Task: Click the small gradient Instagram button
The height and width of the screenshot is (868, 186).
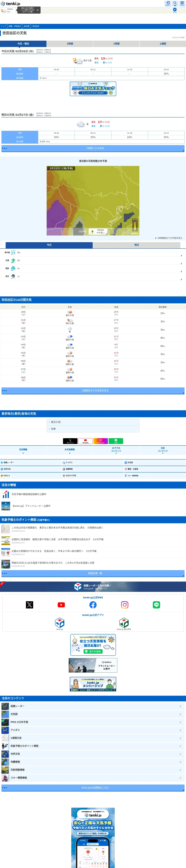Action: point(101,441)
